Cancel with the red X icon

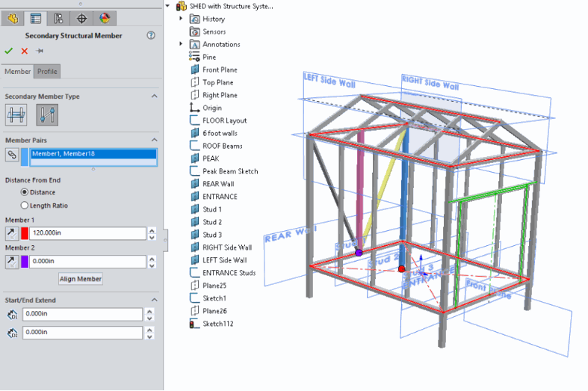click(24, 51)
